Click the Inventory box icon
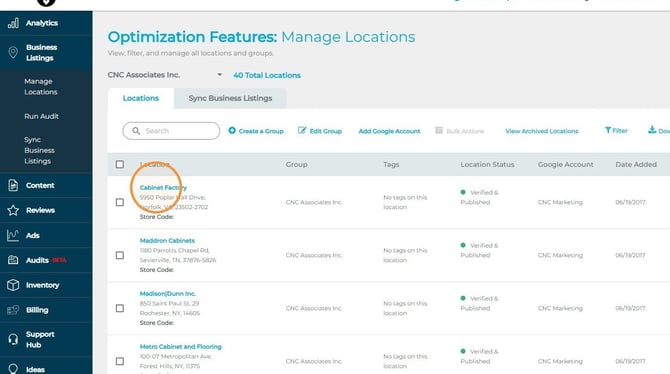Image resolution: width=670 pixels, height=374 pixels. pyautogui.click(x=13, y=285)
